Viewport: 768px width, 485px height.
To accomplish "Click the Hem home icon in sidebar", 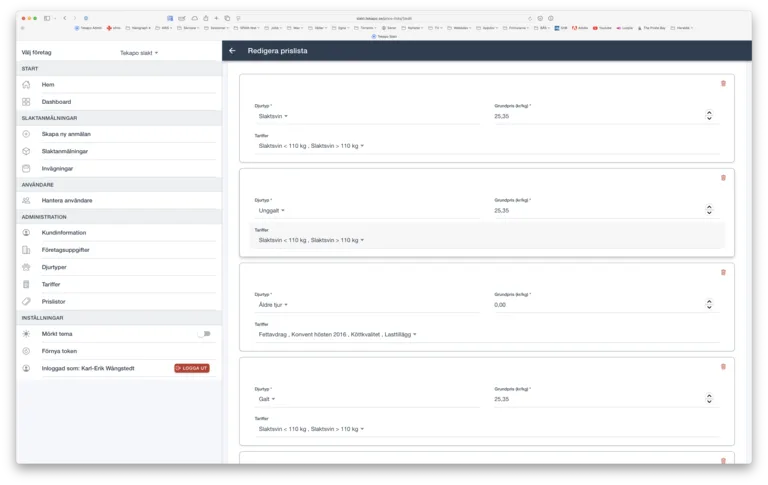I will (x=26, y=85).
